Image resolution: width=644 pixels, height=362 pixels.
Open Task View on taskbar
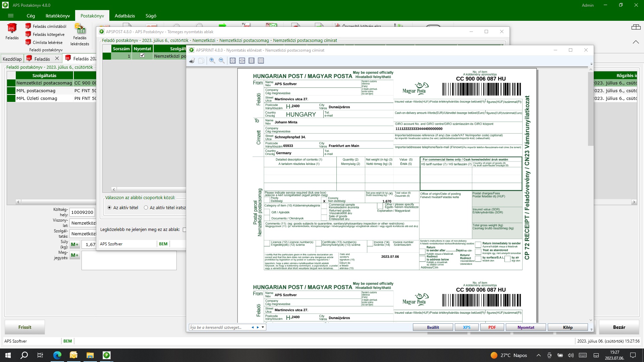(x=40, y=355)
